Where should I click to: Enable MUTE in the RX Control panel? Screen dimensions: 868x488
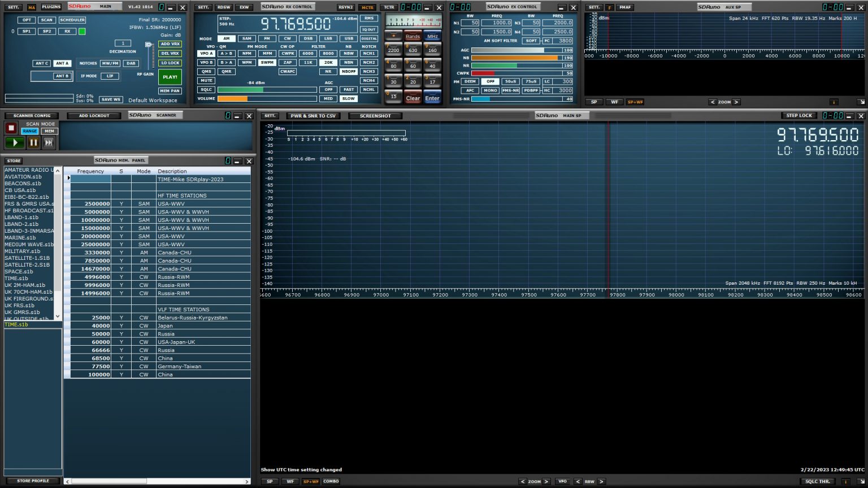click(x=206, y=80)
